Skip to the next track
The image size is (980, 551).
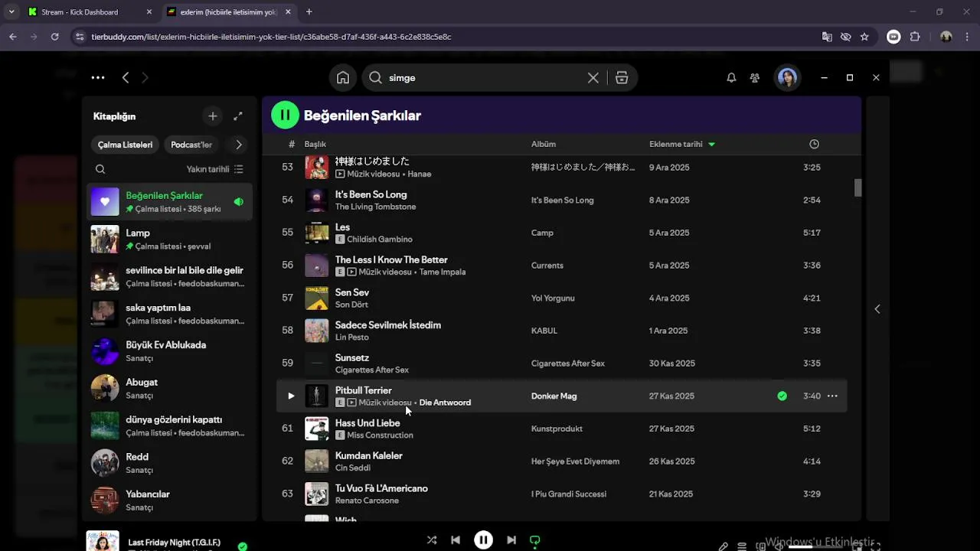click(x=511, y=540)
